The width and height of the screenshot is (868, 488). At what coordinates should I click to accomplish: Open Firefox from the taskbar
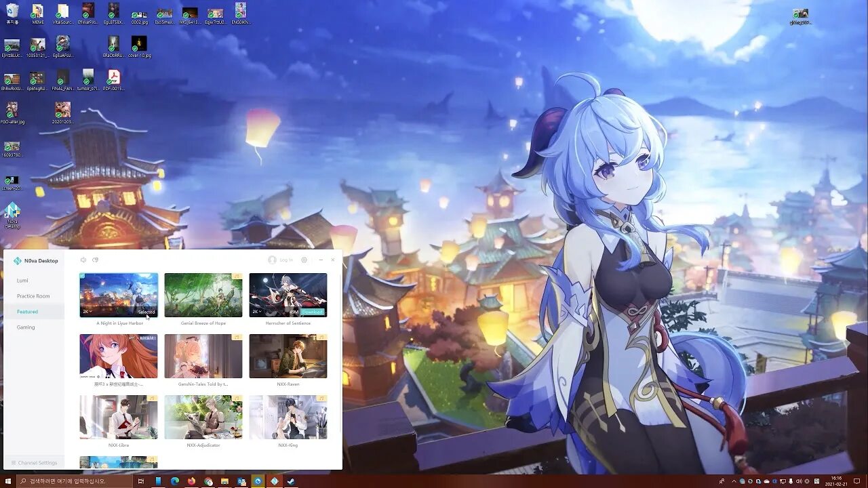[191, 481]
